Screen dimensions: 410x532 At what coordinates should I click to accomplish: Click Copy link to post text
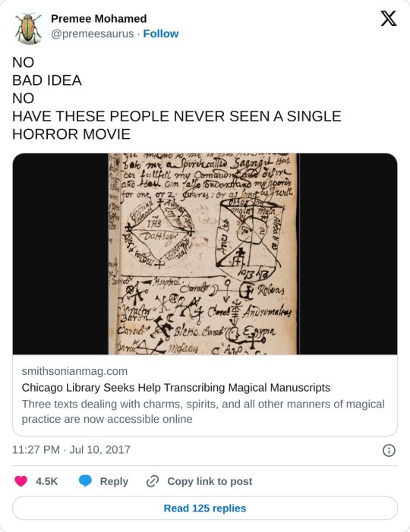point(210,481)
